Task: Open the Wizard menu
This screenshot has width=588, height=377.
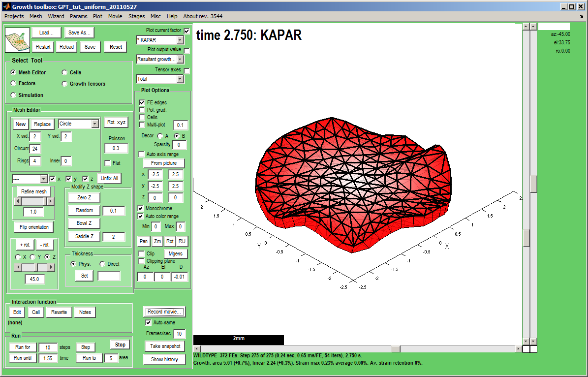Action: [x=56, y=16]
